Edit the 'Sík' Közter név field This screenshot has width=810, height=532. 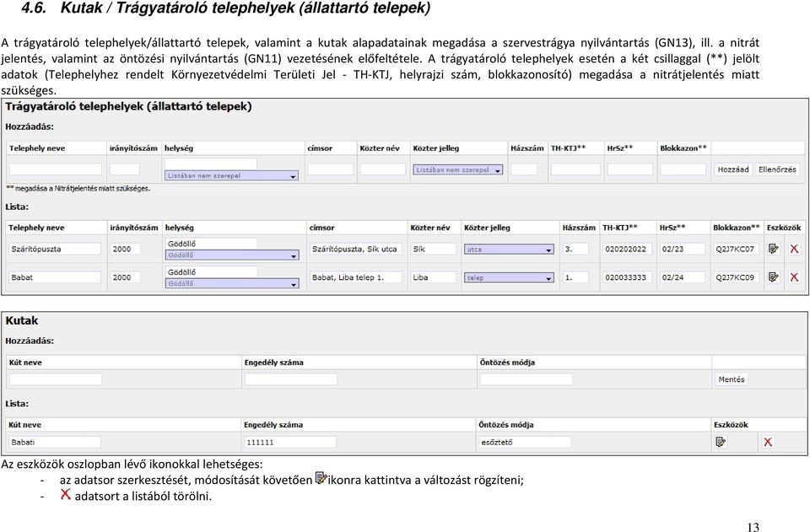pyautogui.click(x=434, y=249)
